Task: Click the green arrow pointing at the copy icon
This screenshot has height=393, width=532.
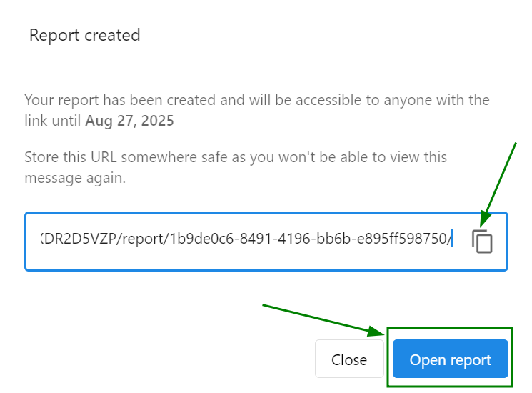Action: 498,184
